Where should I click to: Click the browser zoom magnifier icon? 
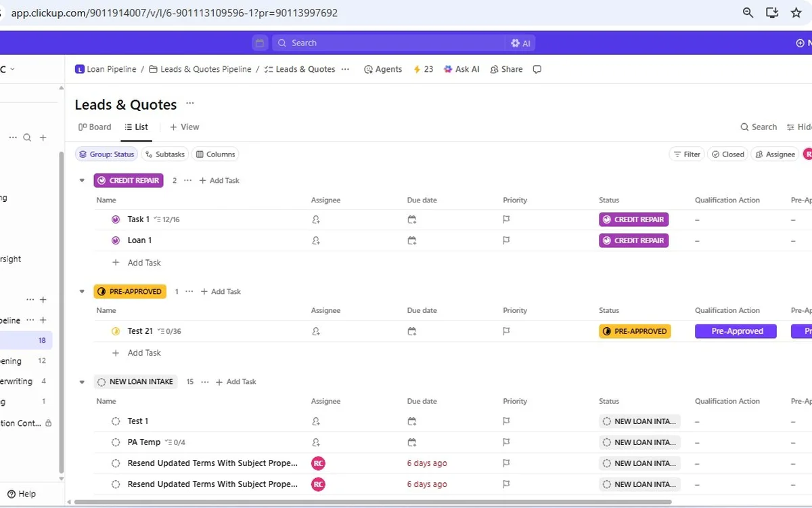(748, 13)
